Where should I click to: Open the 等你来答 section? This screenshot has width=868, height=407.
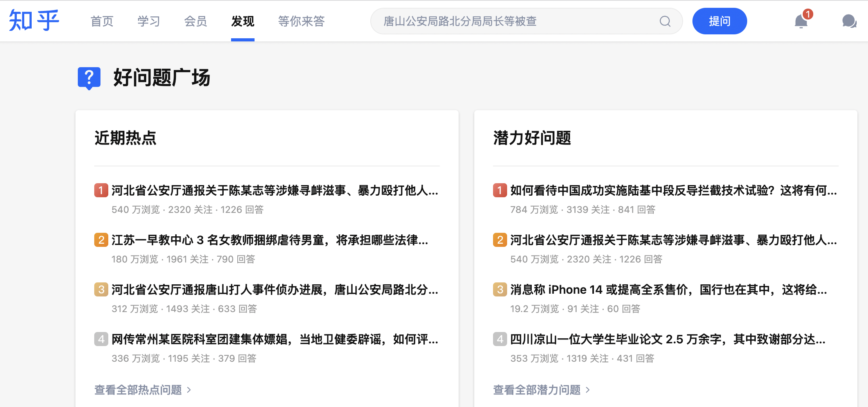[x=301, y=21]
